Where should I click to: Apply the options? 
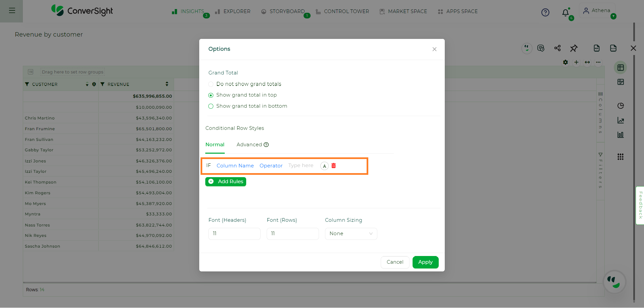tap(425, 262)
